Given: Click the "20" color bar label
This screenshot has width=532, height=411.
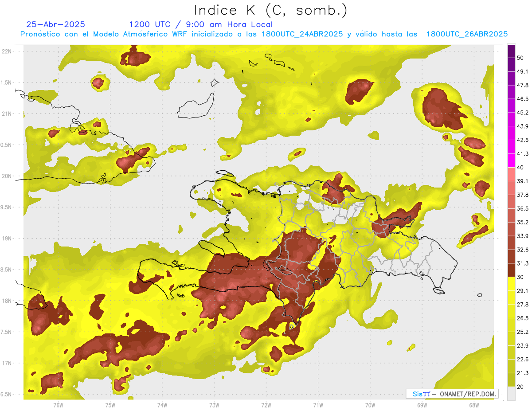Looking at the screenshot, I should (x=521, y=388).
